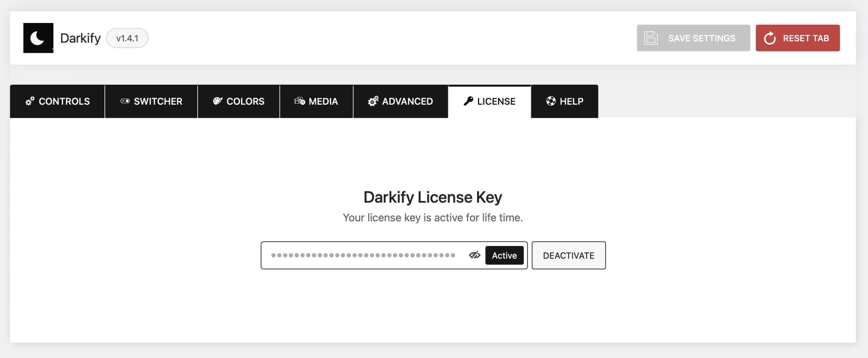The height and width of the screenshot is (358, 868).
Task: Reveal the hidden license key
Action: pos(475,255)
